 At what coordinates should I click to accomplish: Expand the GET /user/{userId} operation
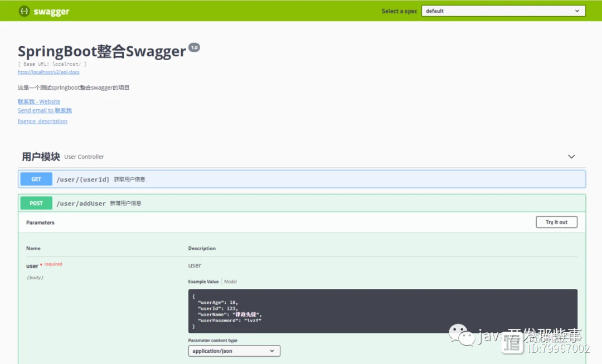302,179
